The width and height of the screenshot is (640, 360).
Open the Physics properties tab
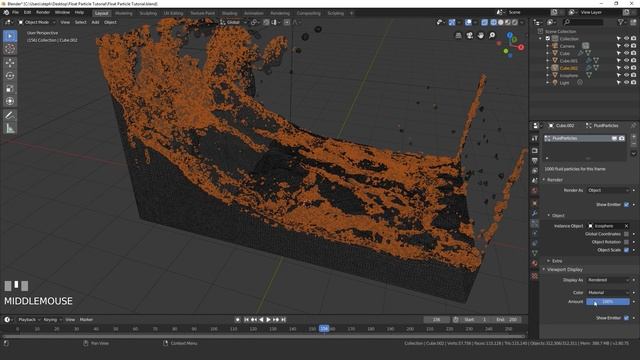[535, 233]
